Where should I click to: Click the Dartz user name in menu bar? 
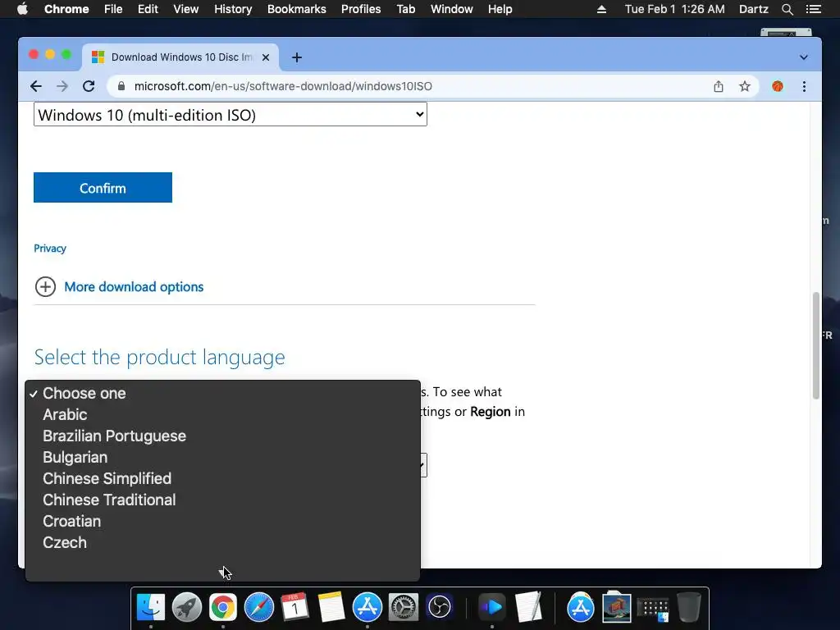tap(753, 9)
